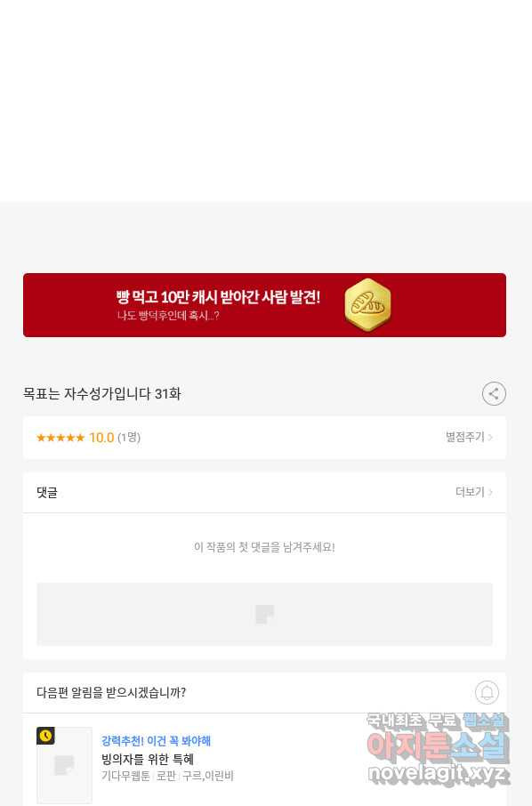Click the golden bread coin icon
The height and width of the screenshot is (806, 532).
[367, 305]
